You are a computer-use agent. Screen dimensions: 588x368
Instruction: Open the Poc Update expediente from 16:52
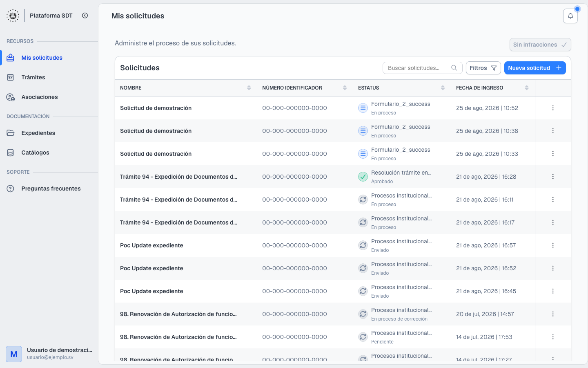[151, 268]
